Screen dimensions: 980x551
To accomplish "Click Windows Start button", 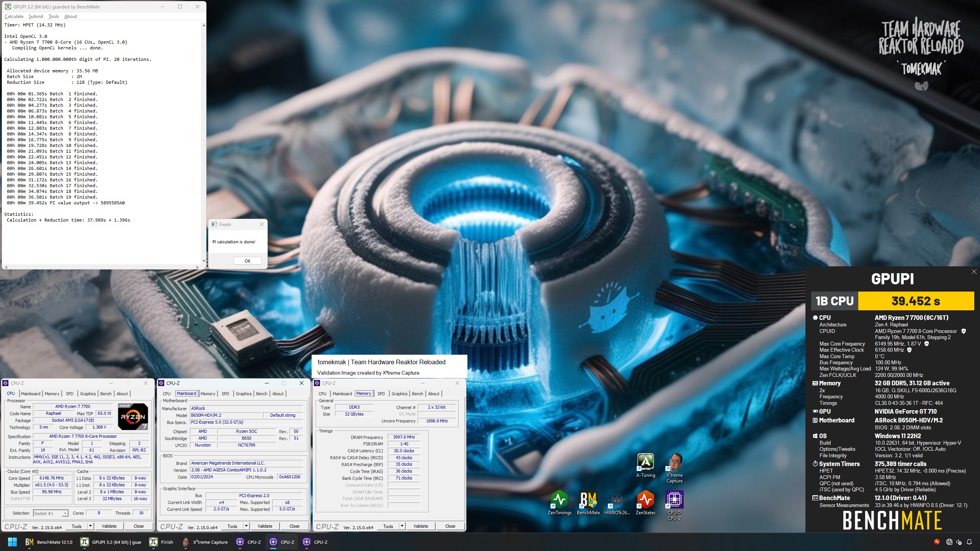I will pos(12,542).
